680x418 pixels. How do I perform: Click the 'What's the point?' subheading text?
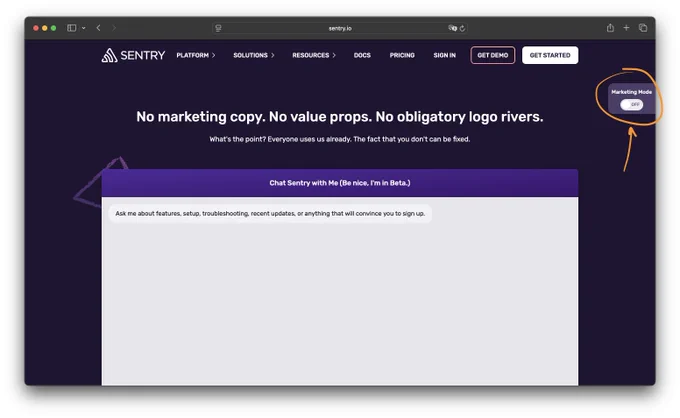(x=340, y=139)
